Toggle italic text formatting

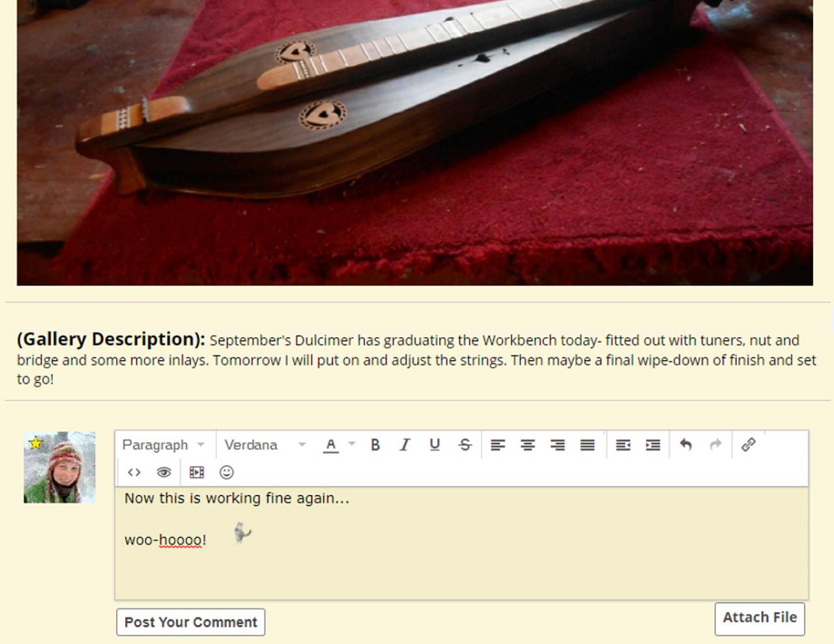pos(405,445)
